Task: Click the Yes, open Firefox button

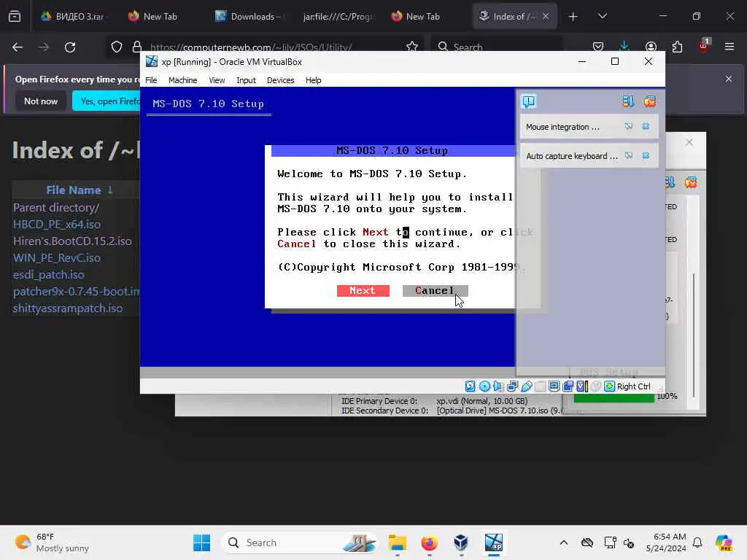Action: coord(108,101)
